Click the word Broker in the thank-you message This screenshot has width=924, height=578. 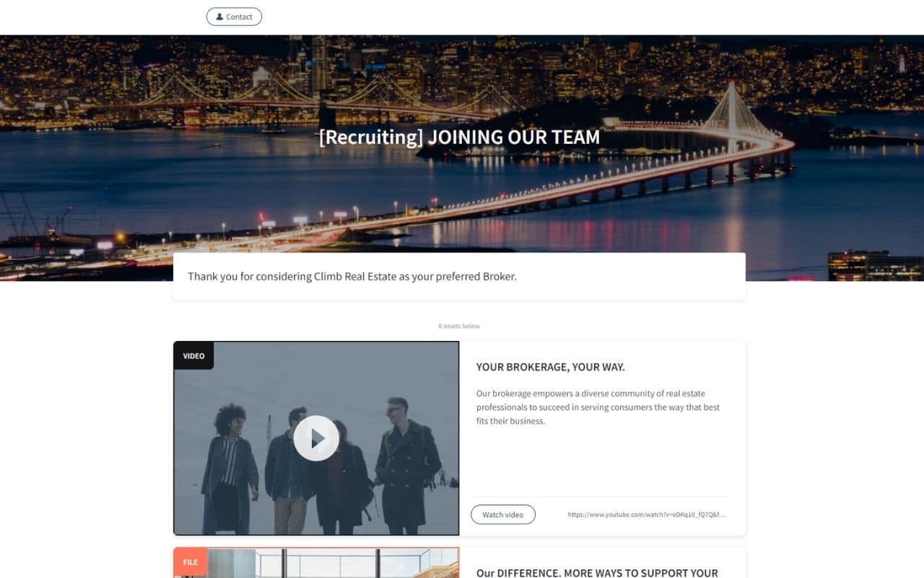coord(498,276)
